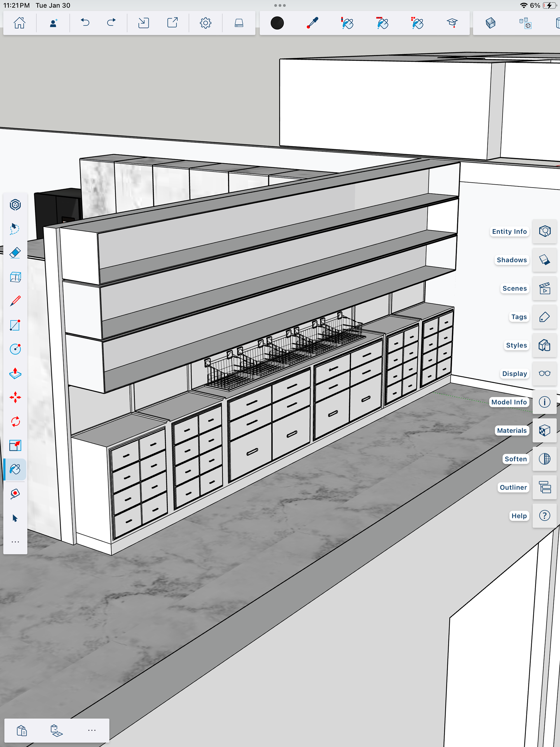
Task: Open app settings gear
Action: pos(205,23)
